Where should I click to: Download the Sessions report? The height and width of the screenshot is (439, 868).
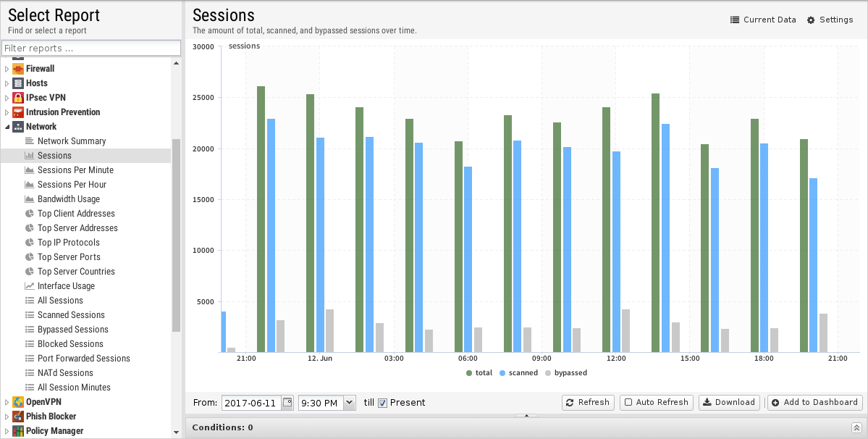(729, 403)
